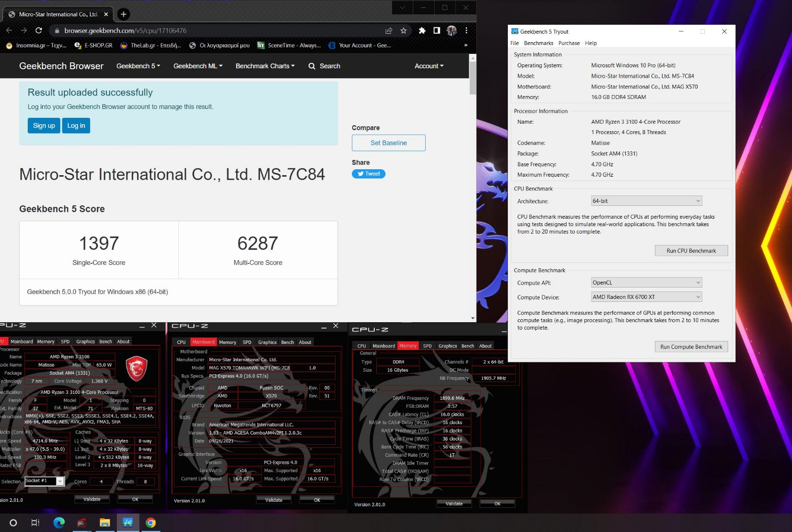
Task: Share the result with the Tweet button
Action: click(x=369, y=174)
